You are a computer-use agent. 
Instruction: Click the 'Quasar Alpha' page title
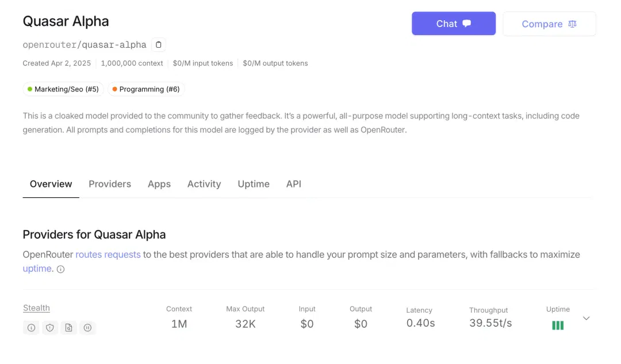[x=66, y=21]
